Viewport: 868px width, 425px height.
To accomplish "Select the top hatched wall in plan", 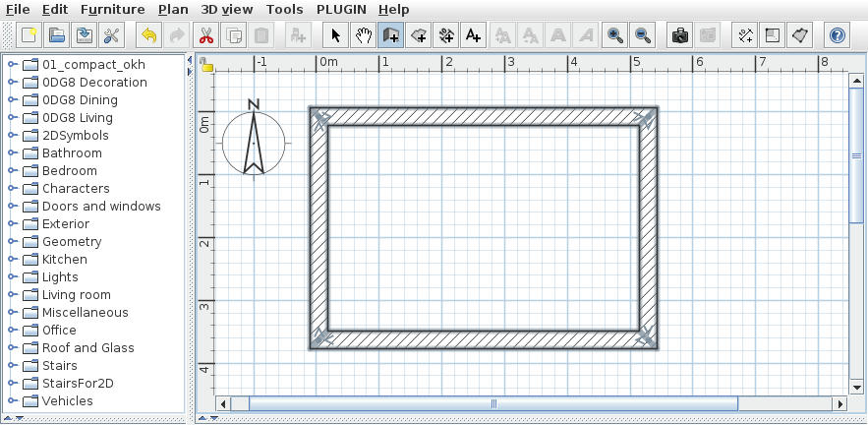I will [x=484, y=117].
